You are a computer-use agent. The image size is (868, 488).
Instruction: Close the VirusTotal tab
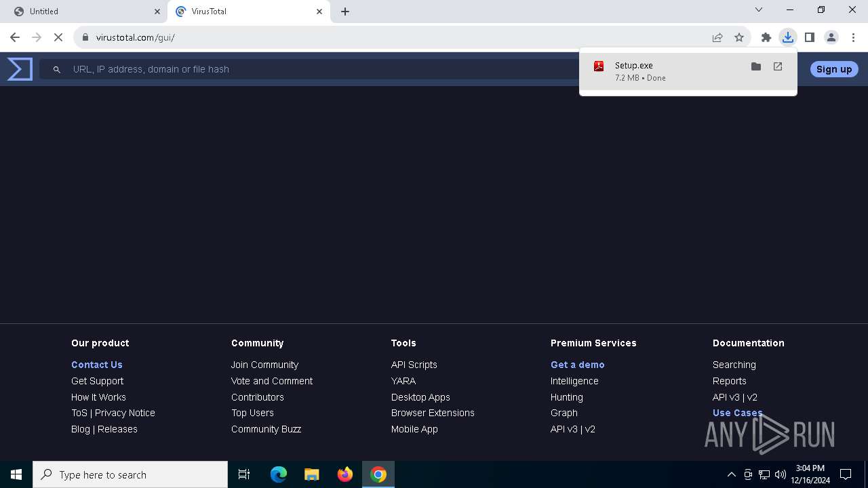coord(319,12)
